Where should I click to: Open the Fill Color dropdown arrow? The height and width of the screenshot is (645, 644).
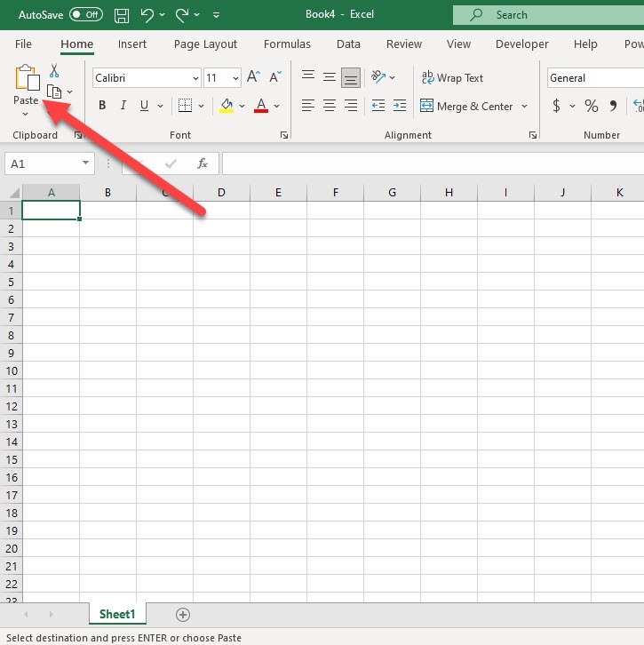(x=242, y=106)
